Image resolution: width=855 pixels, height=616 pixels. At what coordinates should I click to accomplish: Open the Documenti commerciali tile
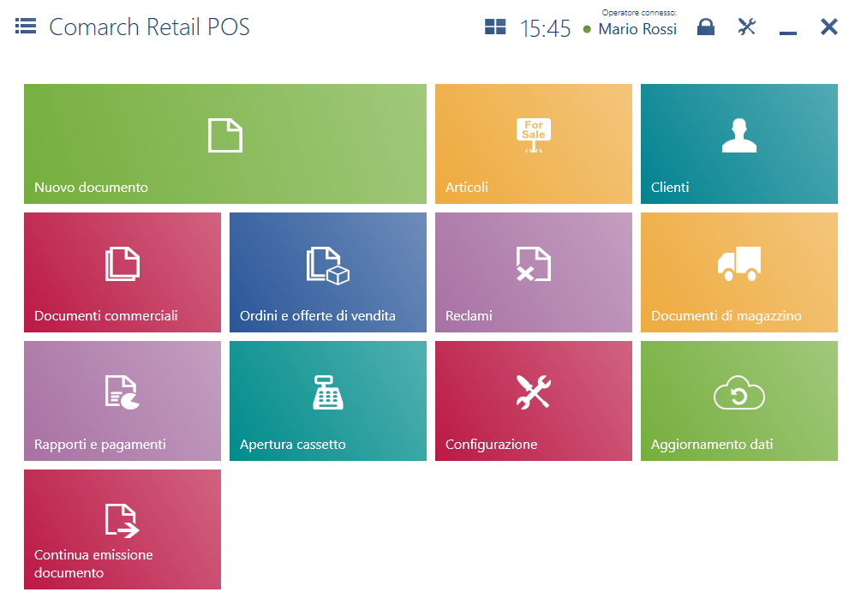(123, 272)
